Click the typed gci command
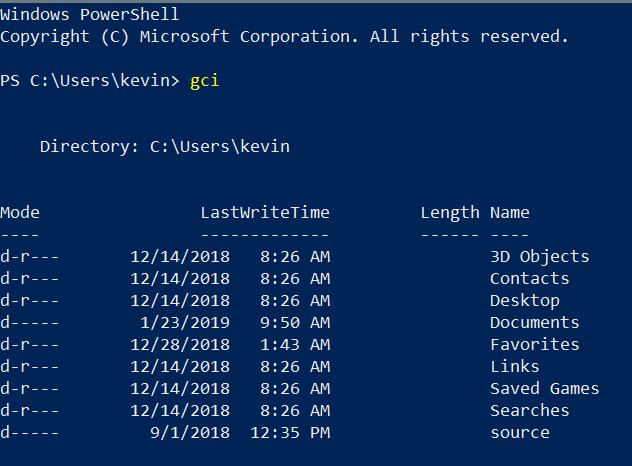Viewport: 632px width, 466px height. coord(204,81)
